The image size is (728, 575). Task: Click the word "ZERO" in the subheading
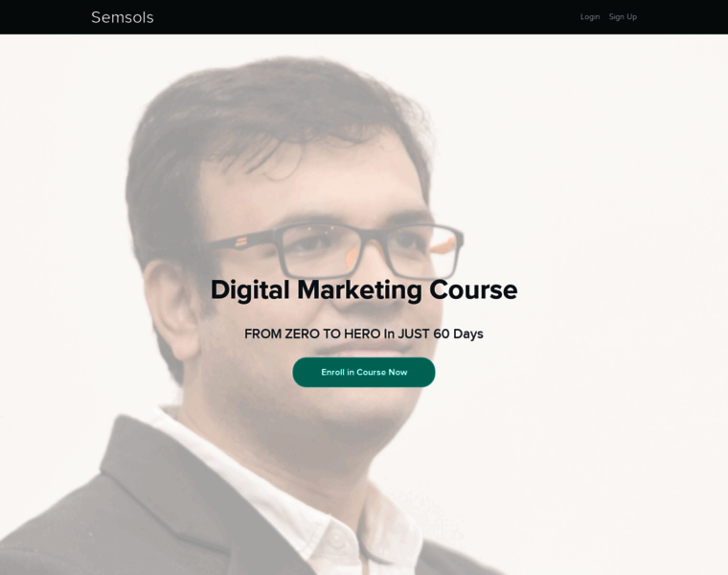click(302, 333)
